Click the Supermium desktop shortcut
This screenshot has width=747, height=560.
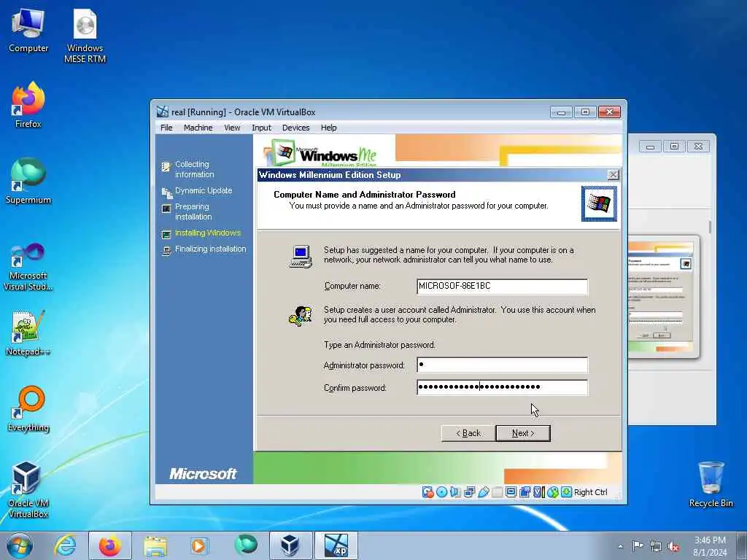pos(28,181)
